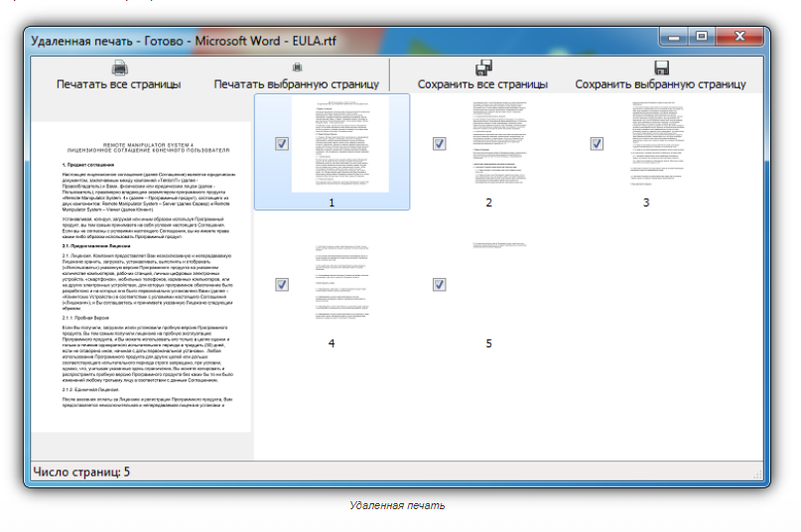Image resolution: width=801 pixels, height=532 pixels.
Task: Uncheck the checkbox for page 2
Action: coord(439,144)
